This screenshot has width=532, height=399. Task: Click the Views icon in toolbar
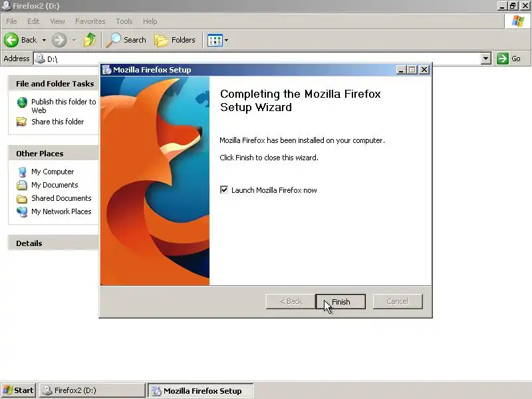[x=215, y=41]
